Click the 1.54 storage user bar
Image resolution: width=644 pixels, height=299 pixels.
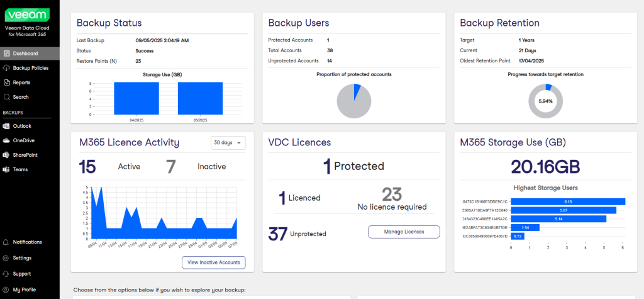click(525, 227)
